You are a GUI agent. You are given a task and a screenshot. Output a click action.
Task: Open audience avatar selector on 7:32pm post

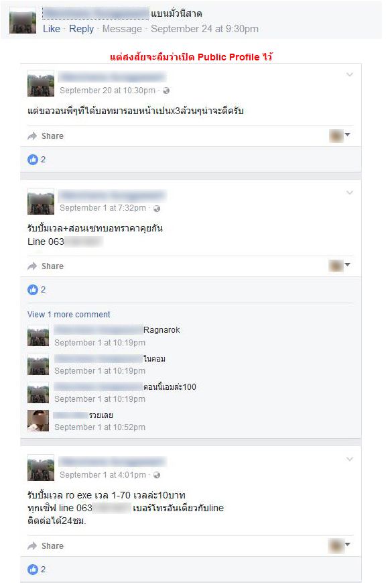tap(339, 266)
